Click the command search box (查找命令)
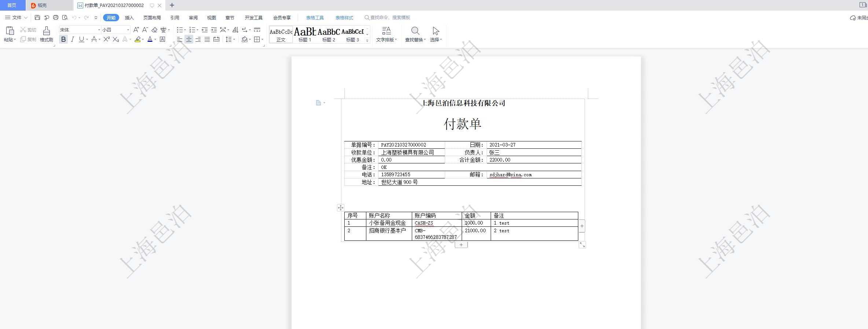 [390, 18]
